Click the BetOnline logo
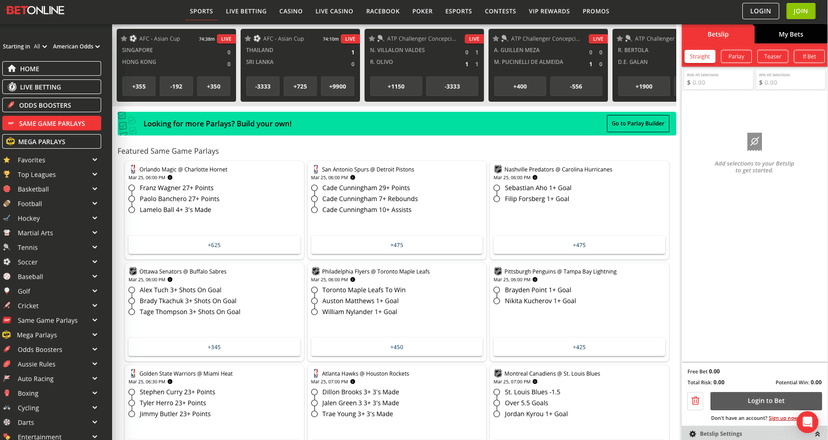 (35, 10)
